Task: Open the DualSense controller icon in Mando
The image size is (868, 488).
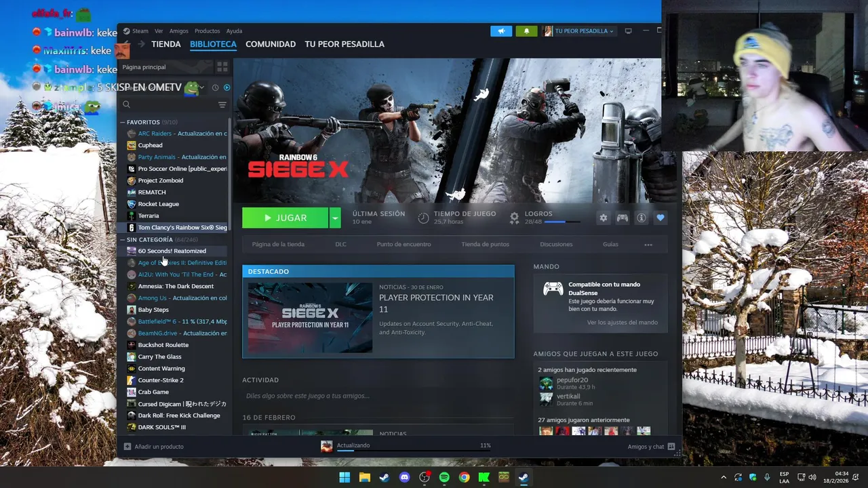Action: click(553, 289)
